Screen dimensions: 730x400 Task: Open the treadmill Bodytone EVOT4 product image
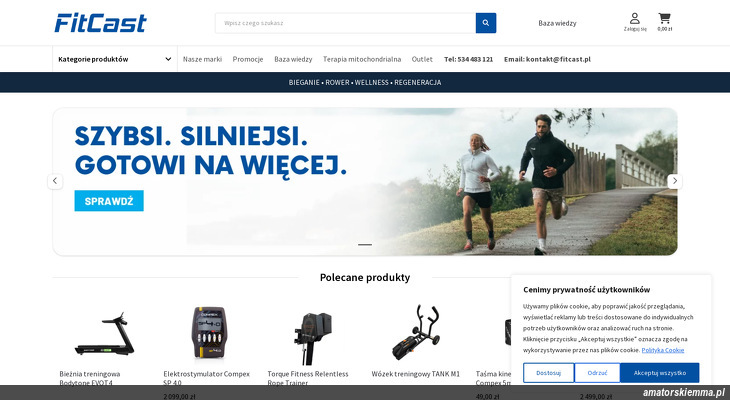tap(104, 334)
